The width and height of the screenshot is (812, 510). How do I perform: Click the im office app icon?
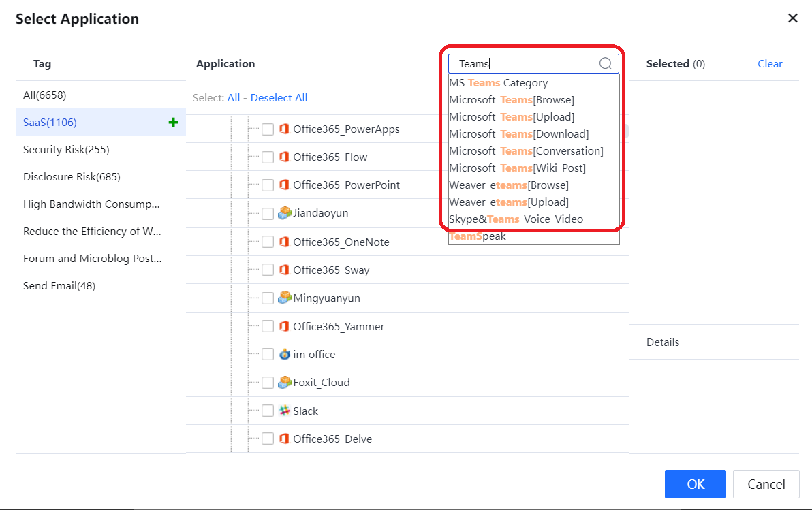[284, 354]
